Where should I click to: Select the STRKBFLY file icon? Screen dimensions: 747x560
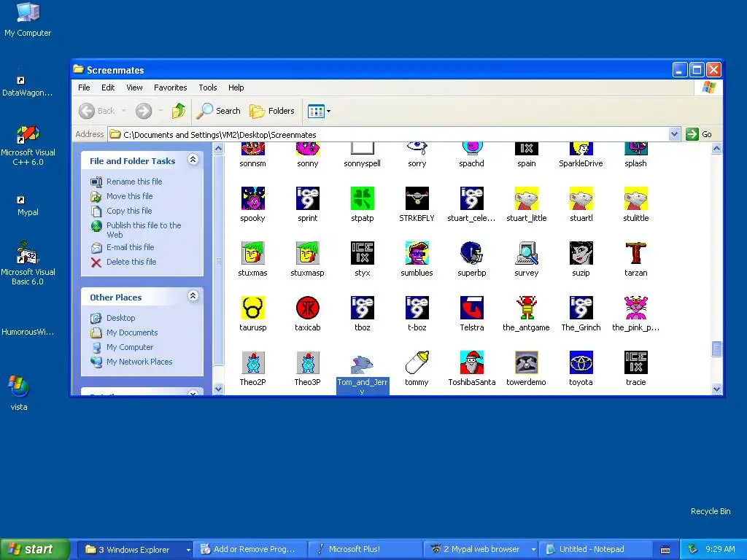pos(417,198)
